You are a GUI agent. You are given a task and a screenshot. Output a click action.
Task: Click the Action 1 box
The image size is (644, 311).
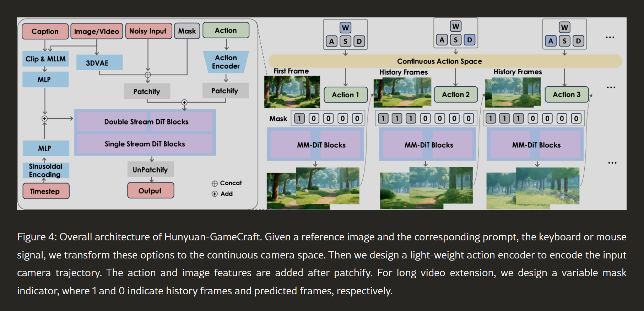click(346, 95)
